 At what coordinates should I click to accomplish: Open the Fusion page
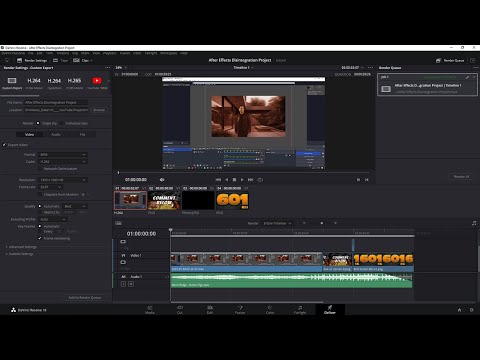click(x=240, y=310)
